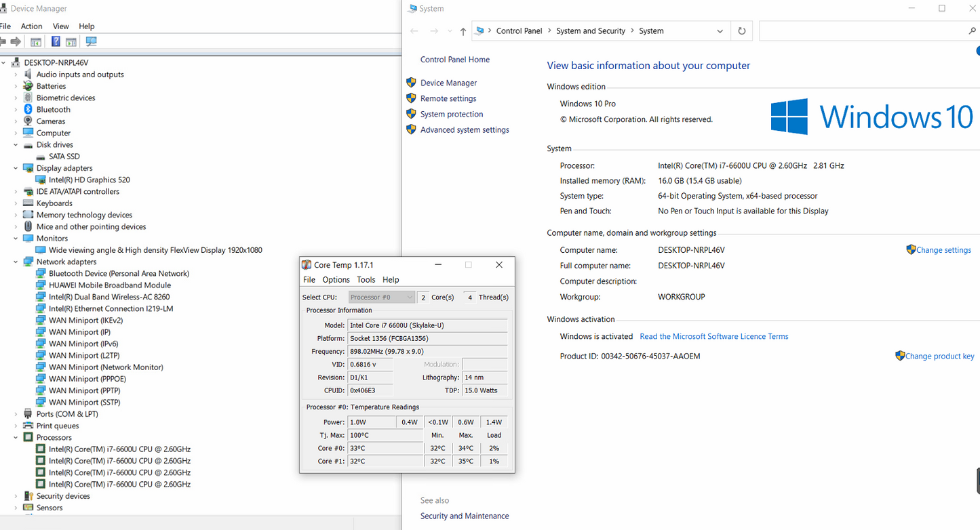Click the Remote settings link
The height and width of the screenshot is (530, 980).
[448, 98]
